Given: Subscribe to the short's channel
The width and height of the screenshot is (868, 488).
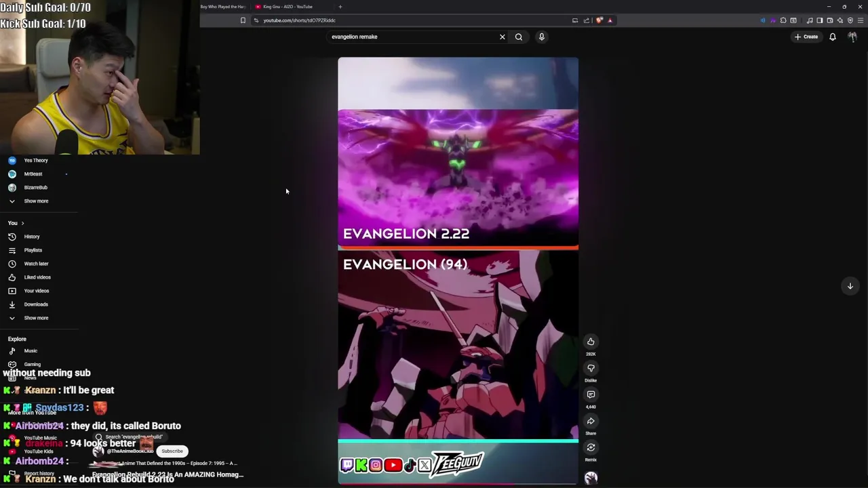Looking at the screenshot, I should [x=172, y=451].
